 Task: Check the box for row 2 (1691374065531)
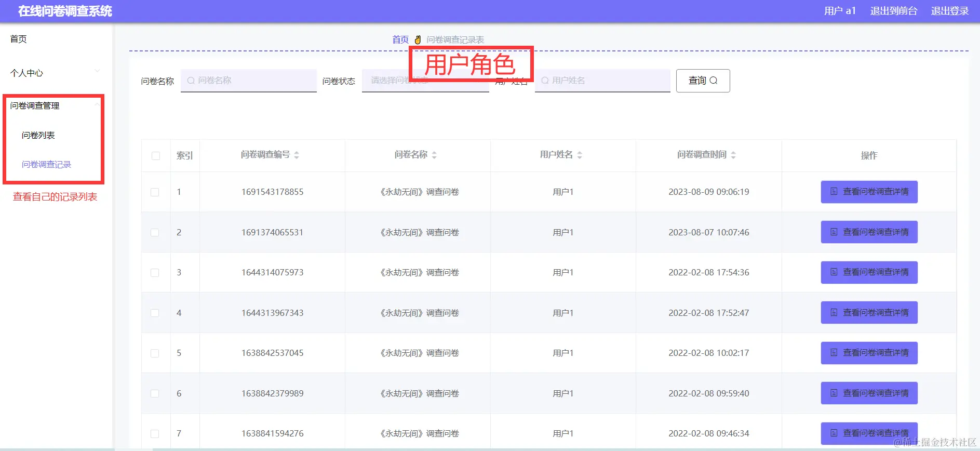(155, 232)
